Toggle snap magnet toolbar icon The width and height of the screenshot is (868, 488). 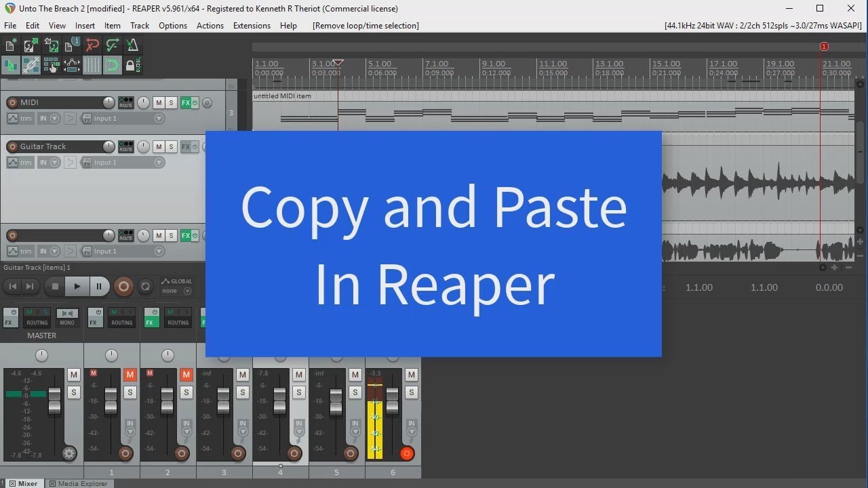click(x=113, y=66)
